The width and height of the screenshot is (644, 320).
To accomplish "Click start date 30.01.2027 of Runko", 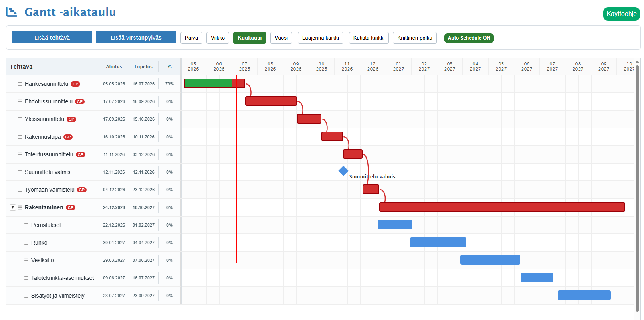I will coord(114,243).
